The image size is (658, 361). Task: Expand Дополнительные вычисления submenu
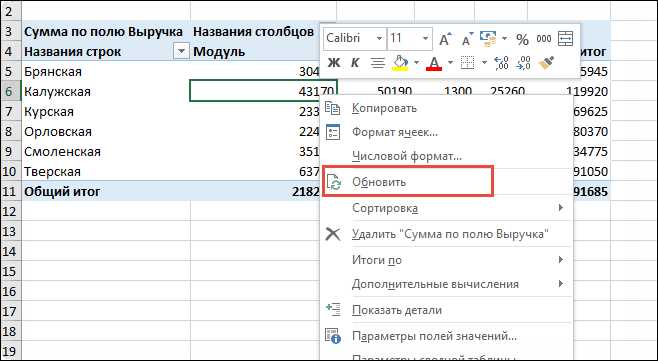pos(561,284)
